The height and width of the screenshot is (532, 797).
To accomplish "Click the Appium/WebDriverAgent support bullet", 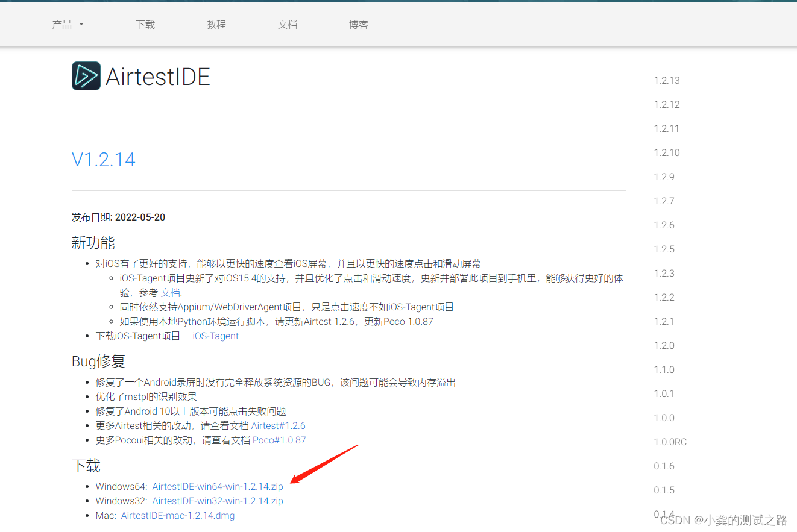I will pyautogui.click(x=287, y=307).
